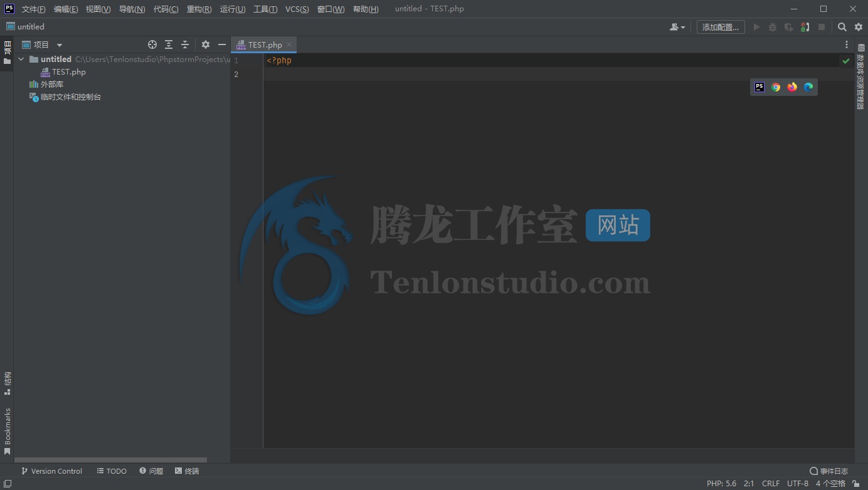
Task: Click the locate opened file crosshair icon
Action: click(152, 44)
